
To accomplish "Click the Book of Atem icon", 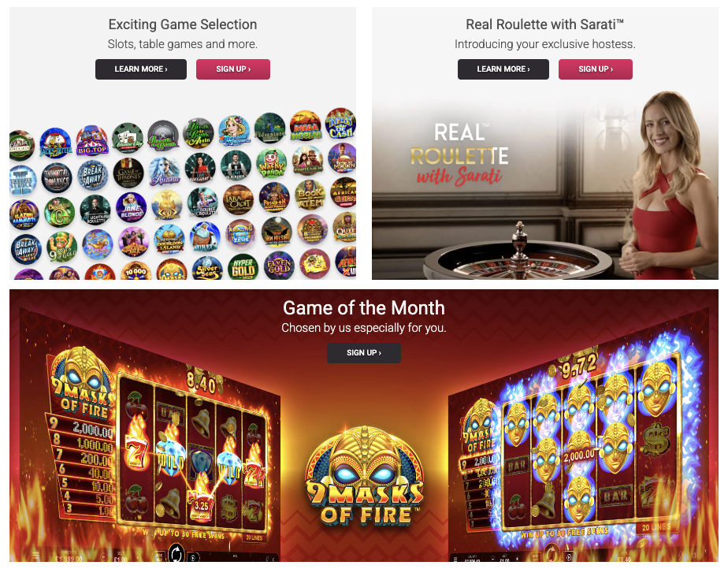I will tap(310, 195).
